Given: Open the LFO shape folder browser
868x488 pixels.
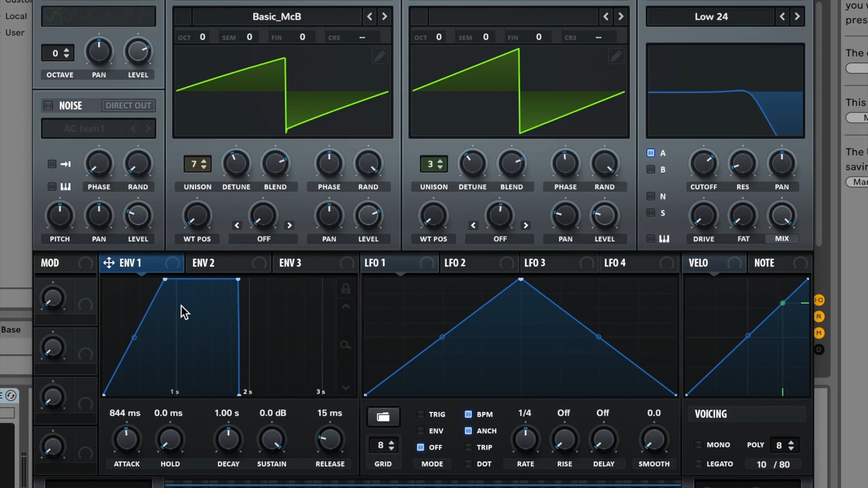Looking at the screenshot, I should point(383,417).
